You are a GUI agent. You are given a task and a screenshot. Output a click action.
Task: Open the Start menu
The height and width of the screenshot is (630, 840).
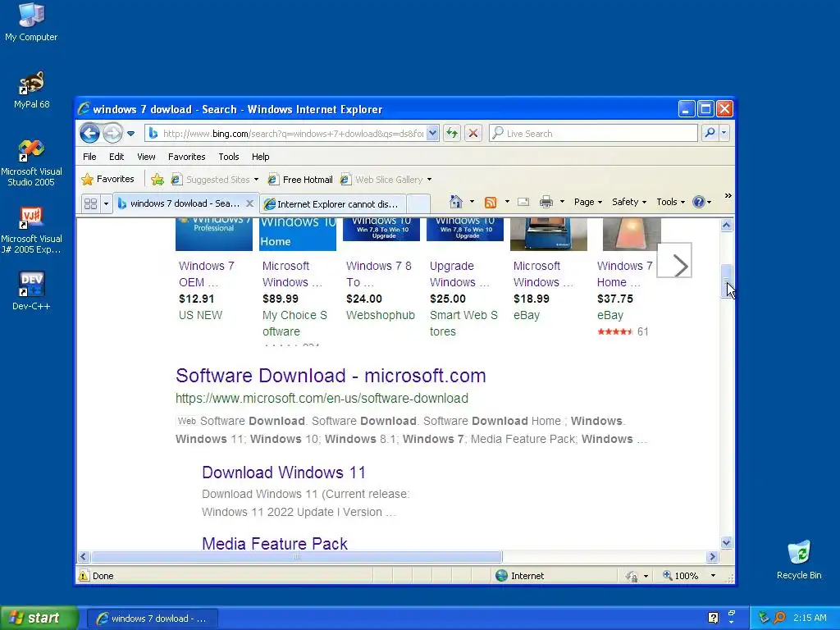(x=39, y=619)
